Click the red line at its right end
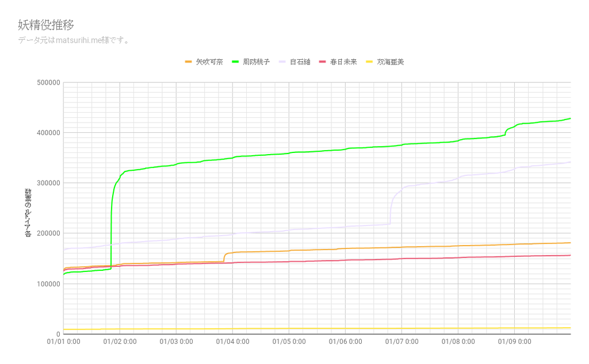 pos(569,255)
